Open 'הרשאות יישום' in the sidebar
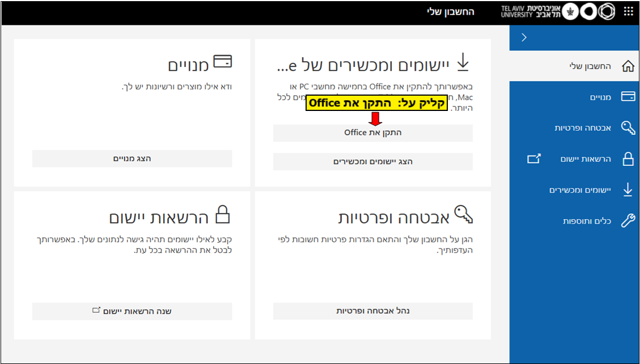Viewport: 640px width, 364px height. coord(586,159)
